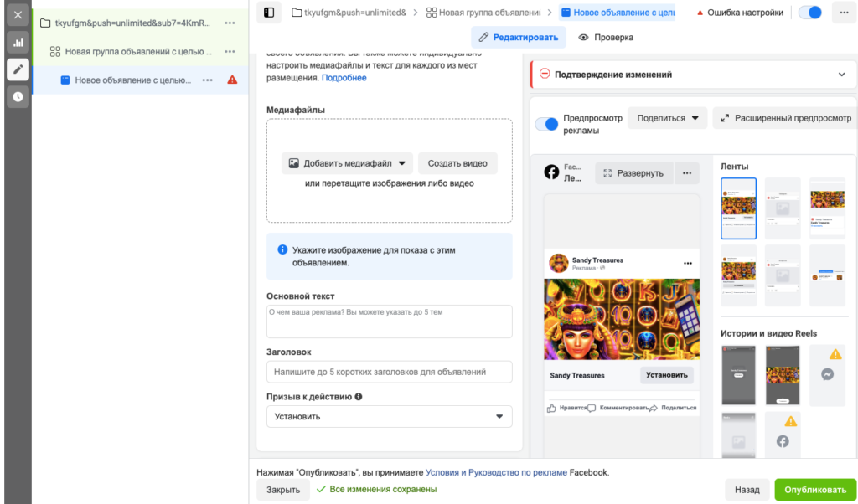The height and width of the screenshot is (504, 858).
Task: Click the blue info icon in image notice
Action: click(282, 249)
